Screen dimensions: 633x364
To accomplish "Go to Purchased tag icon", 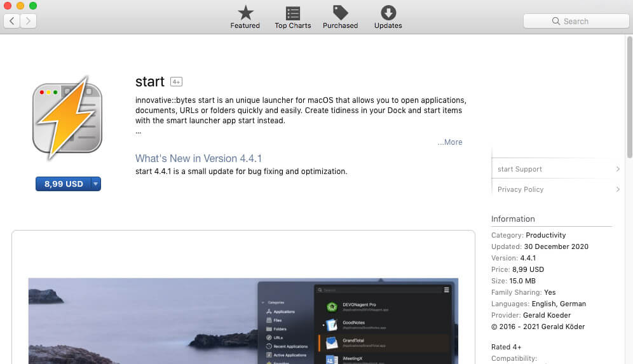I will click(340, 17).
